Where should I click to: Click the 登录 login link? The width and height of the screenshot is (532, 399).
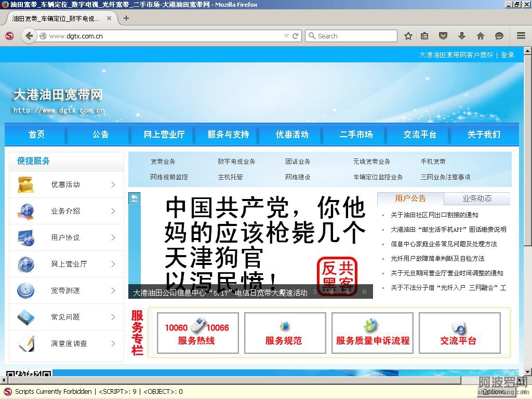tap(507, 55)
